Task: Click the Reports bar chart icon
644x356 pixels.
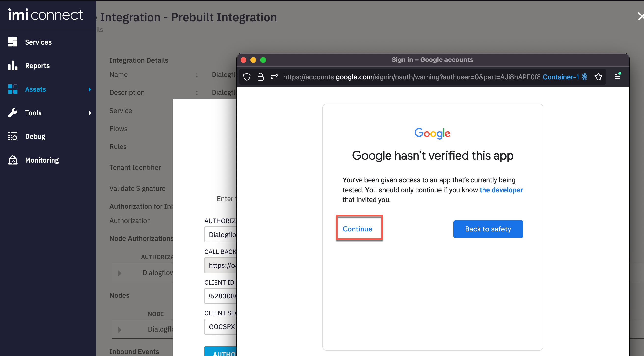Action: pos(13,65)
